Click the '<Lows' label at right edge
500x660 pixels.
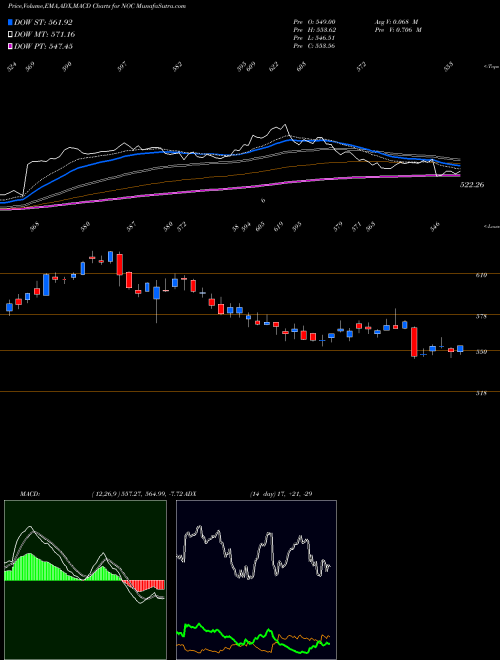(491, 226)
